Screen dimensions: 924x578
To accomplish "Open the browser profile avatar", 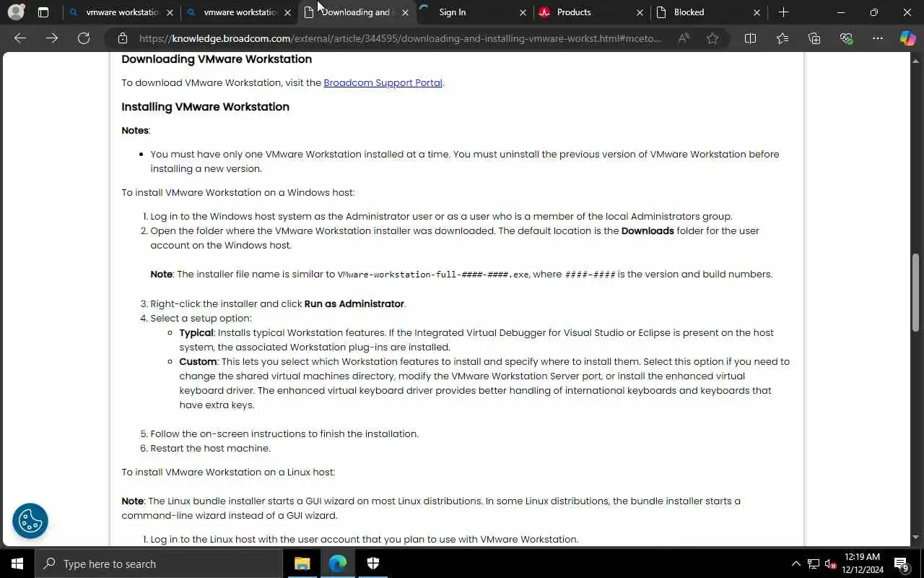I will tap(16, 12).
